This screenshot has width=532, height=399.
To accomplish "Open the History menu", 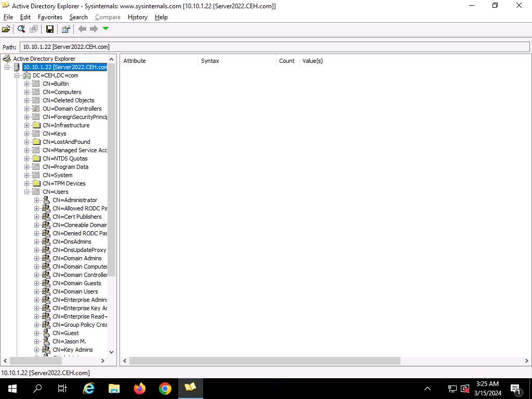I will click(x=137, y=17).
